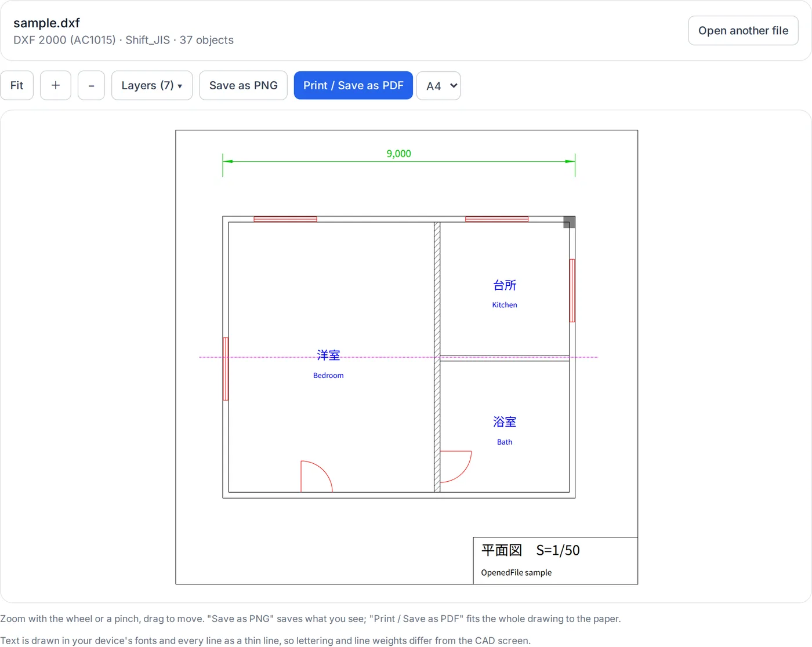Click the 平面図 S=1/50 title text
This screenshot has width=812, height=647.
pos(531,550)
